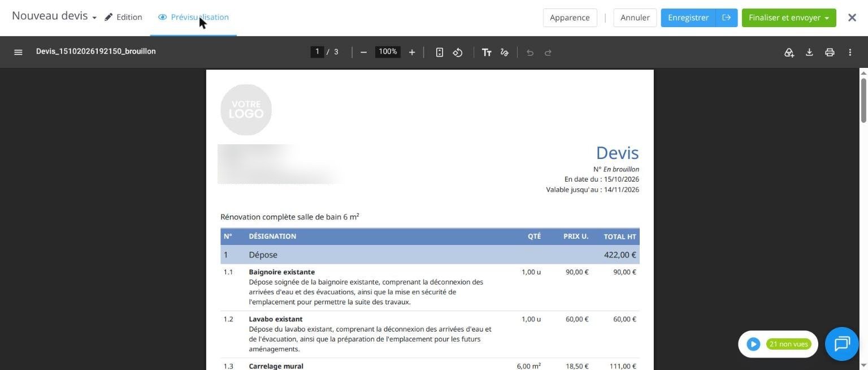Open the live chat bubble
The image size is (868, 370).
pos(842,344)
